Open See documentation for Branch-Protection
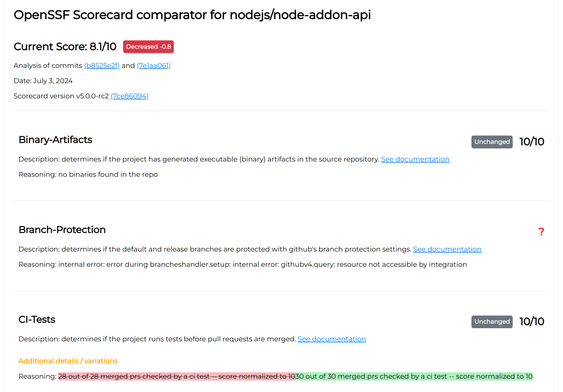 [x=447, y=249]
